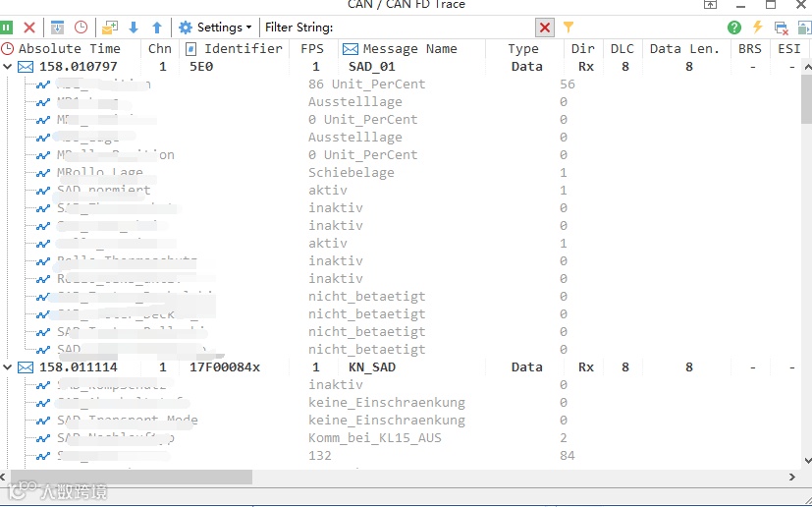Click the red clock time mode toolbar icon
This screenshot has height=507, width=812.
coord(81,27)
